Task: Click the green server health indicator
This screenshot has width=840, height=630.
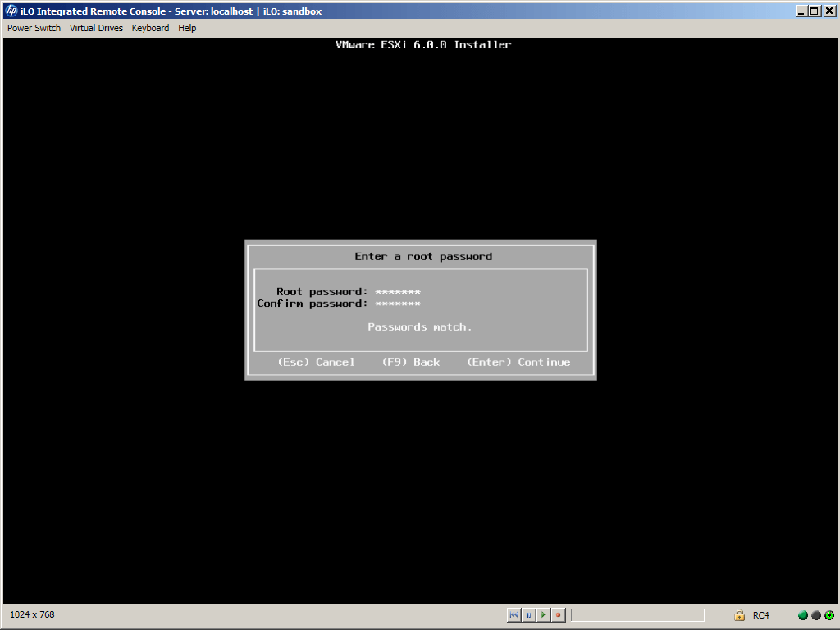Action: (x=803, y=615)
